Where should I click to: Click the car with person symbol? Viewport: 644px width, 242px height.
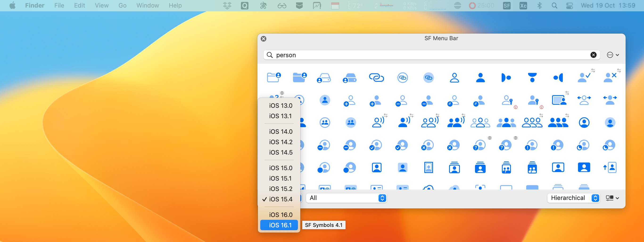pyautogui.click(x=323, y=78)
